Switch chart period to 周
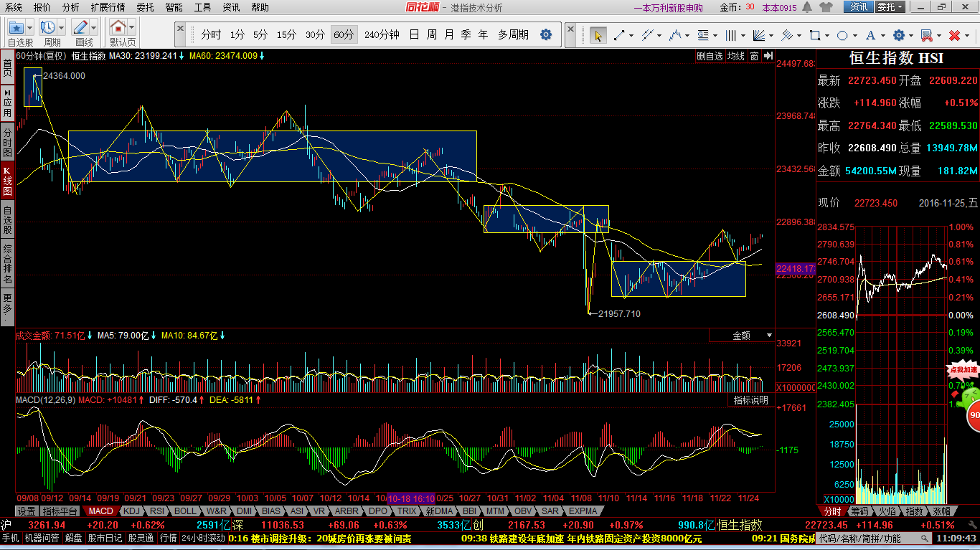Image resolution: width=980 pixels, height=550 pixels. [x=432, y=35]
